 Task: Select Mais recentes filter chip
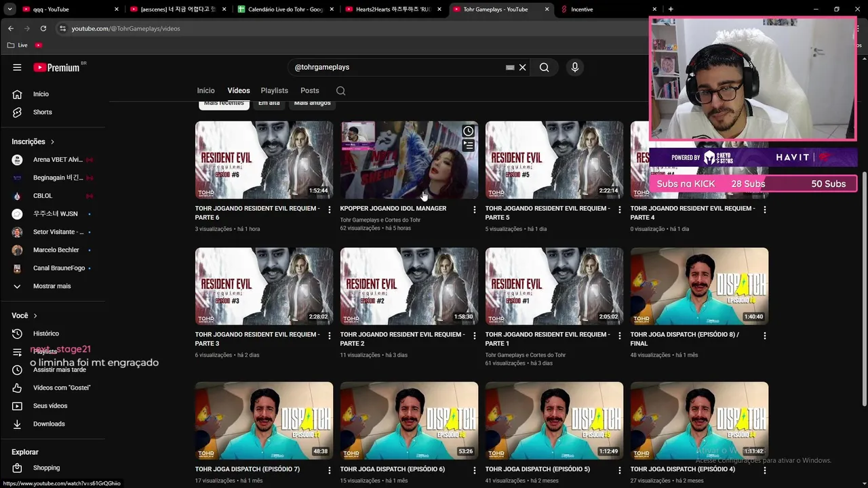224,103
